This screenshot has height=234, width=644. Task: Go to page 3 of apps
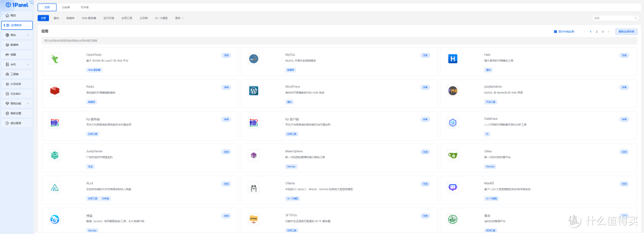(602, 32)
